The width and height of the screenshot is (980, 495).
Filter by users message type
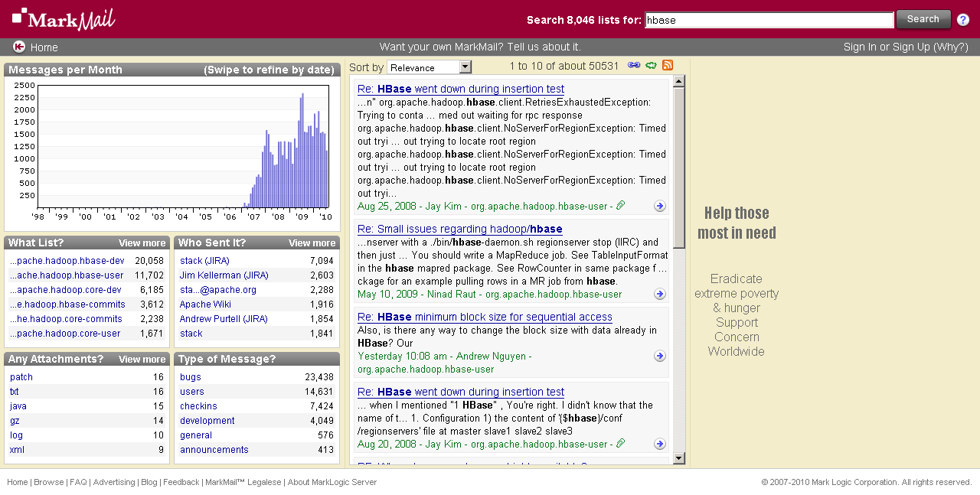(x=192, y=392)
